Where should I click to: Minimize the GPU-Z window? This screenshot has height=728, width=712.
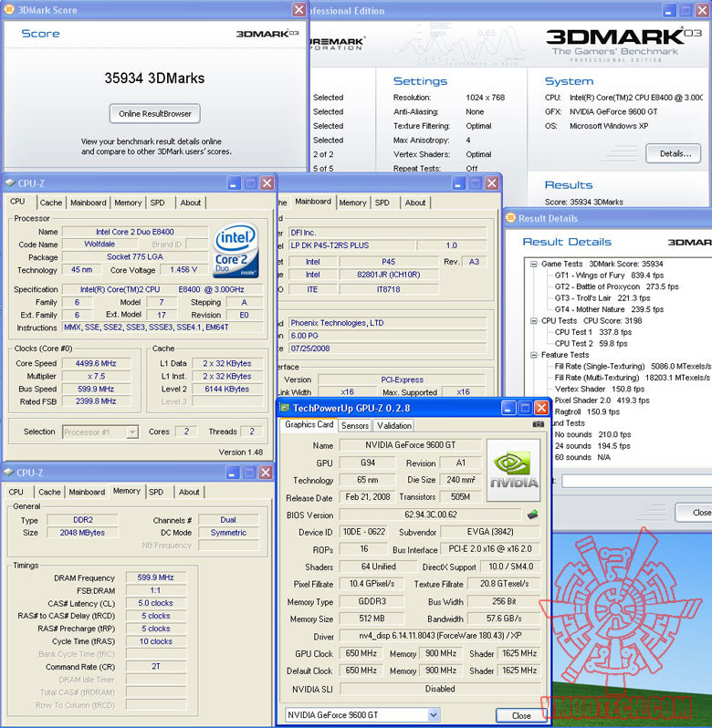click(x=508, y=408)
